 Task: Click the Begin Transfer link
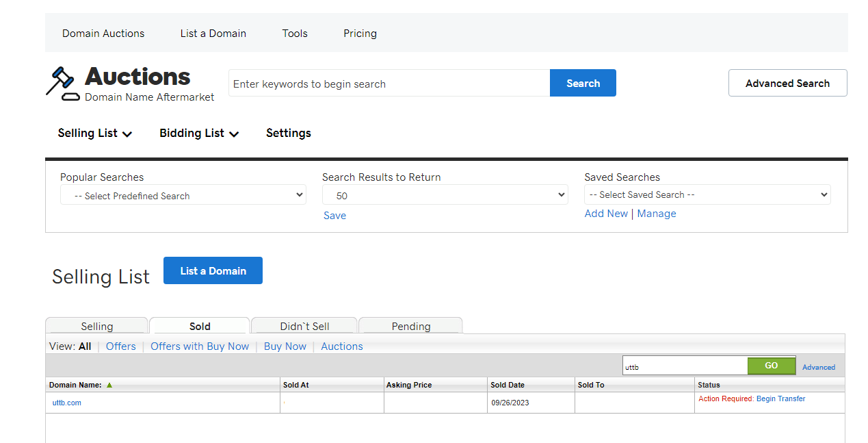(x=781, y=398)
